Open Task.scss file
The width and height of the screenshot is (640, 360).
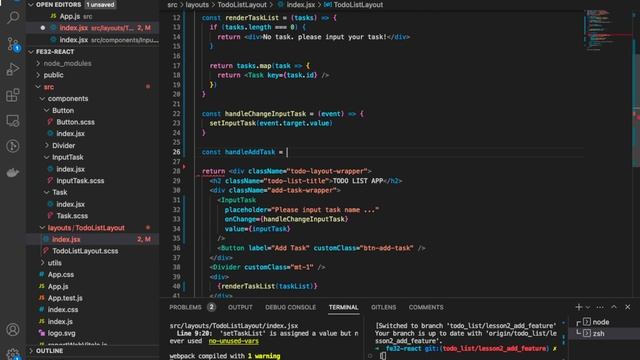coord(93,216)
